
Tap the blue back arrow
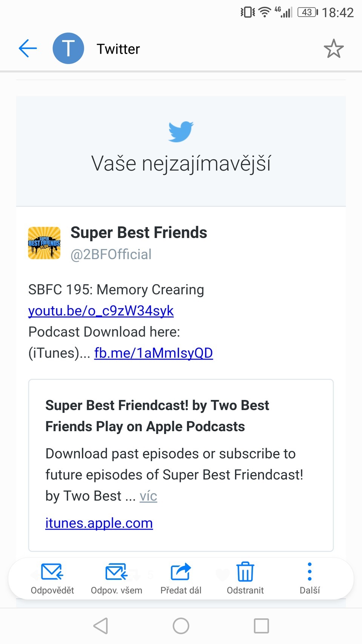(28, 49)
